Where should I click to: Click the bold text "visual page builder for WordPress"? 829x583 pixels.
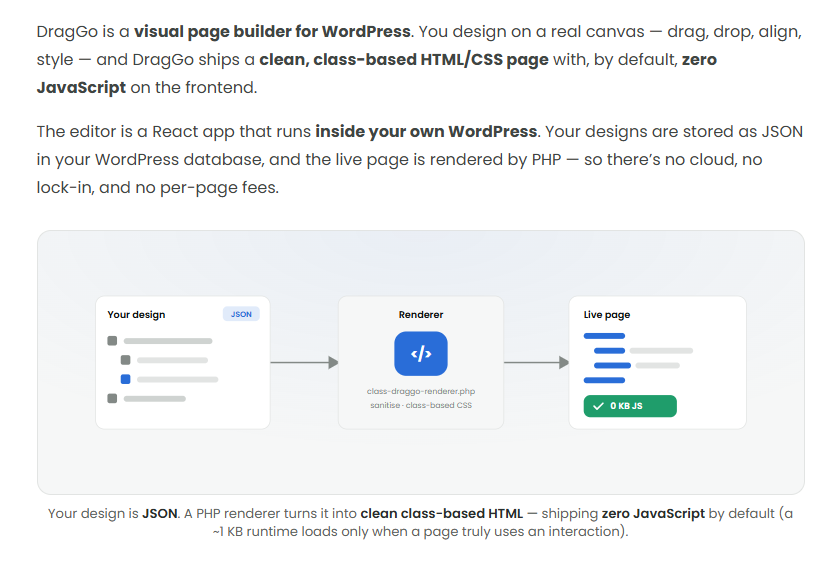[272, 32]
